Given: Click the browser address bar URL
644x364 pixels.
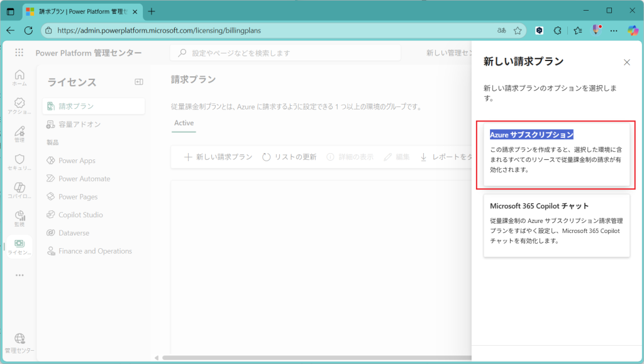Looking at the screenshot, I should coord(159,30).
